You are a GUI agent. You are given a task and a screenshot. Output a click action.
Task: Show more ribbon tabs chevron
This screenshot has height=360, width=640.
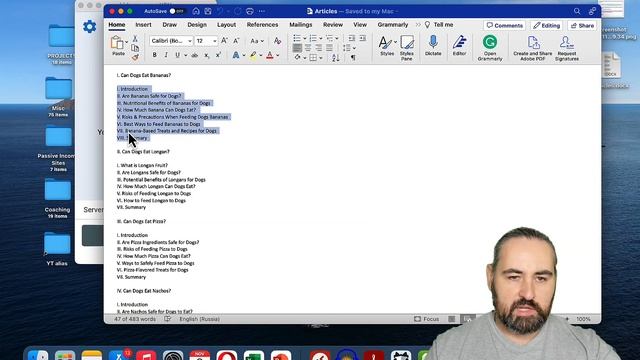tap(418, 25)
